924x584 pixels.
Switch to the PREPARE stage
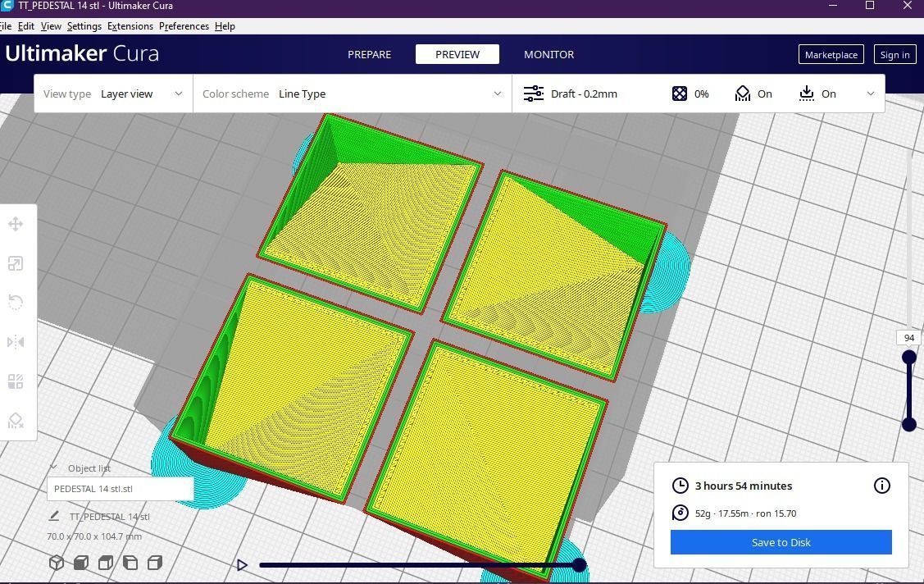pos(370,54)
